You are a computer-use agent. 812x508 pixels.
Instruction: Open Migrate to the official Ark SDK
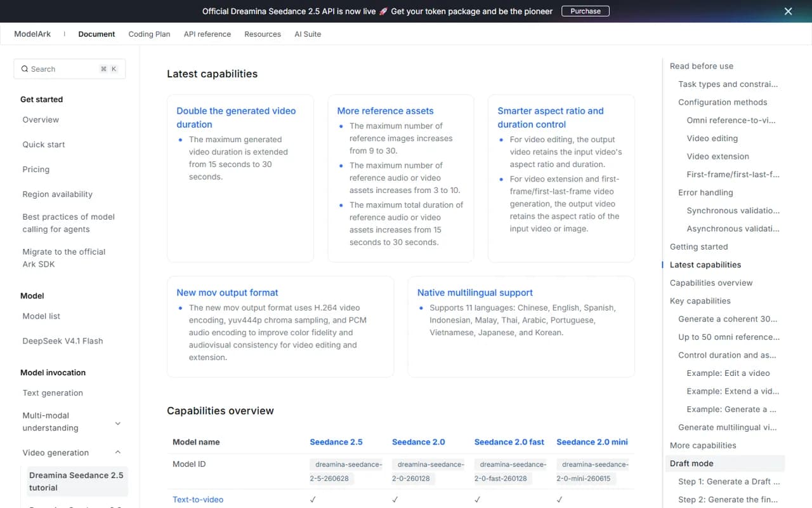64,258
